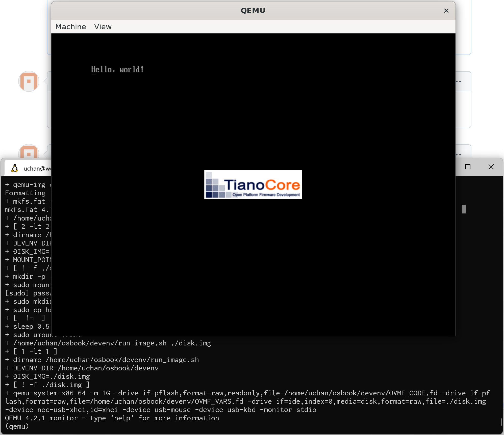Click the Hello, world! text output
504x435 pixels.
pyautogui.click(x=117, y=69)
